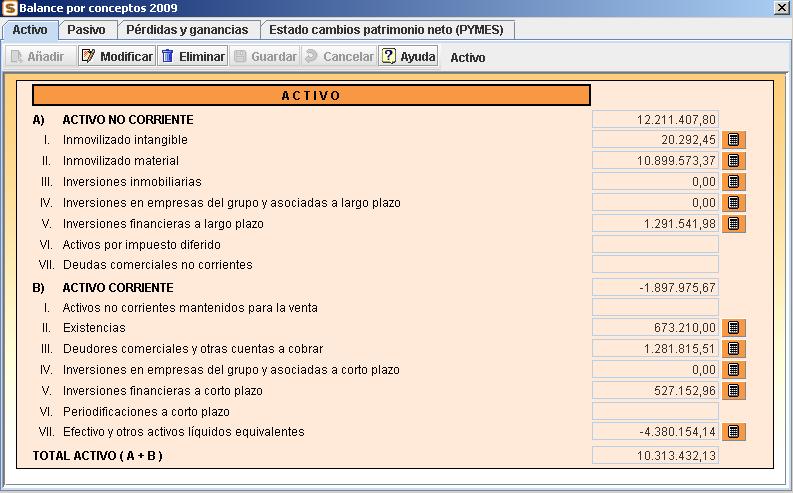Click the Inversiones inmobiliarias label

tap(132, 182)
